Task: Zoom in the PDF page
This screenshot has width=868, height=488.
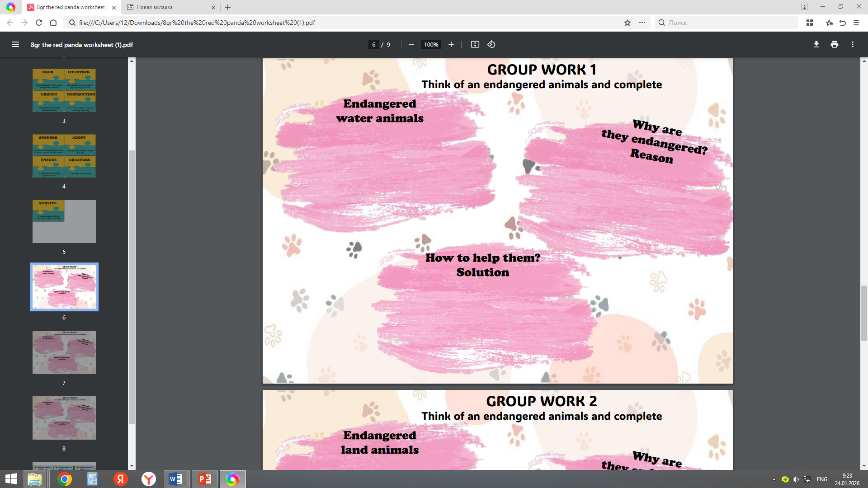Action: click(451, 44)
